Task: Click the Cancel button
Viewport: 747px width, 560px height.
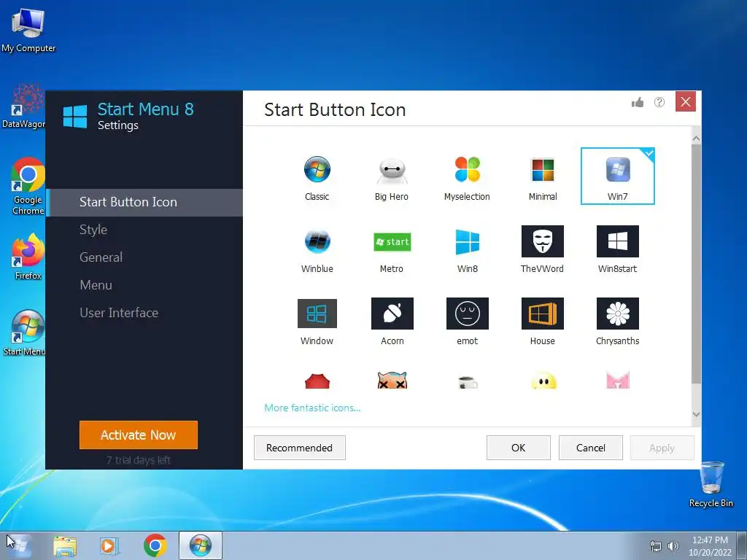Action: (x=591, y=448)
